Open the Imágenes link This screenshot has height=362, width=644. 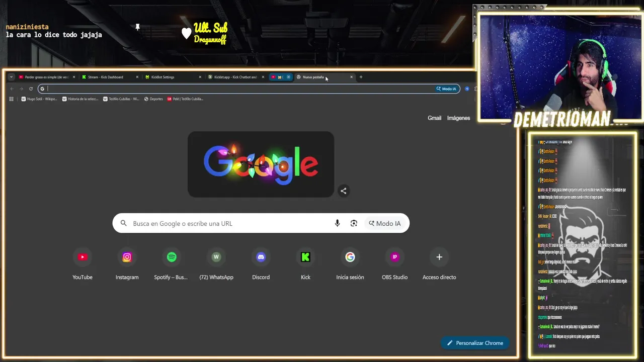[x=458, y=118]
